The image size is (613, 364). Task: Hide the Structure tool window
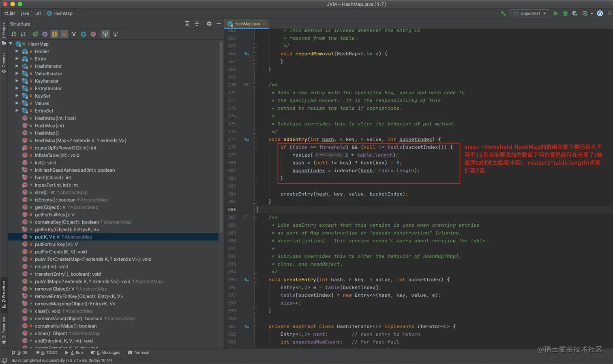pos(219,24)
